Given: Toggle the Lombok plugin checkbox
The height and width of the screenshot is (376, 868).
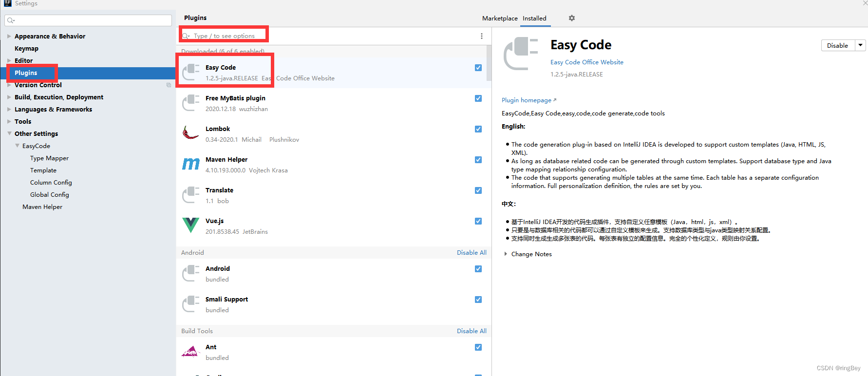Looking at the screenshot, I should 478,129.
